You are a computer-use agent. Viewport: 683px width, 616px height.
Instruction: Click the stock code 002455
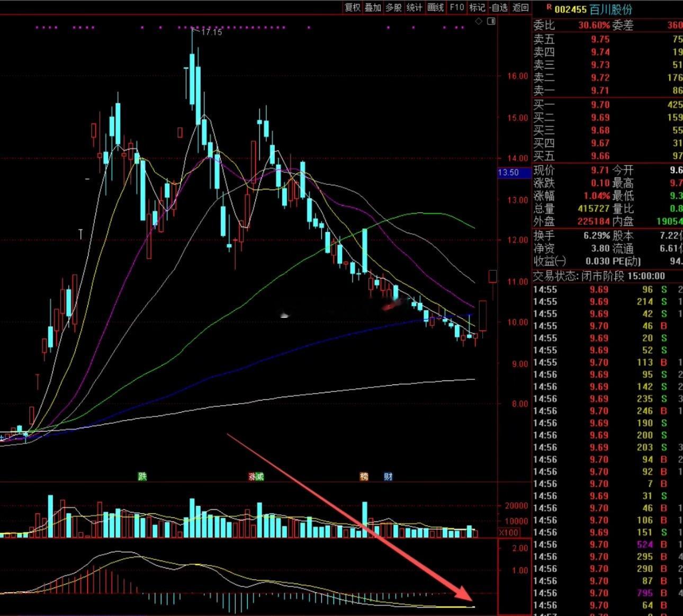(x=570, y=9)
